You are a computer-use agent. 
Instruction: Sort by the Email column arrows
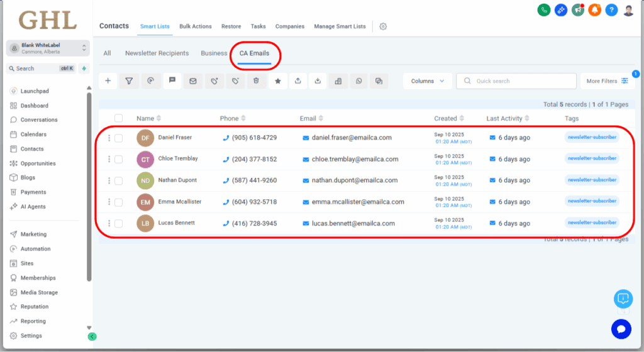point(321,118)
